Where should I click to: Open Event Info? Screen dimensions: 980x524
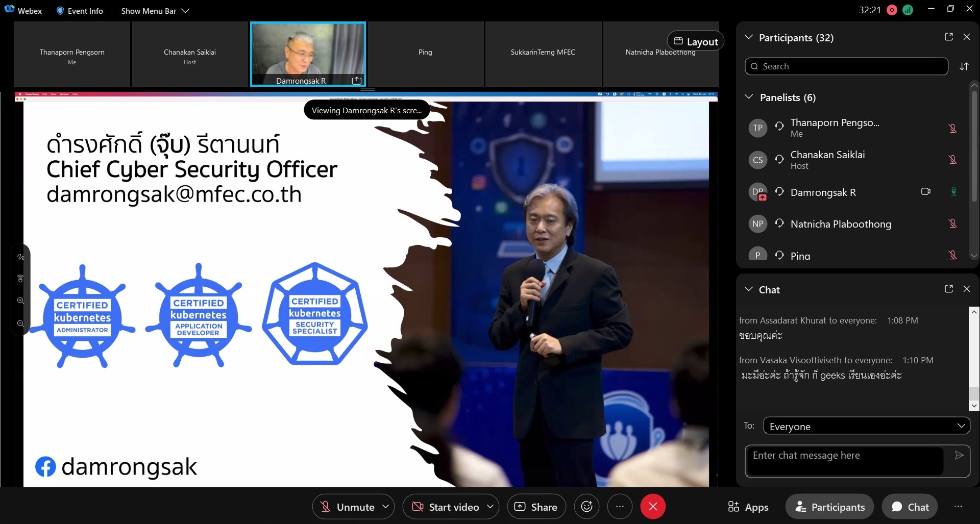(x=80, y=11)
